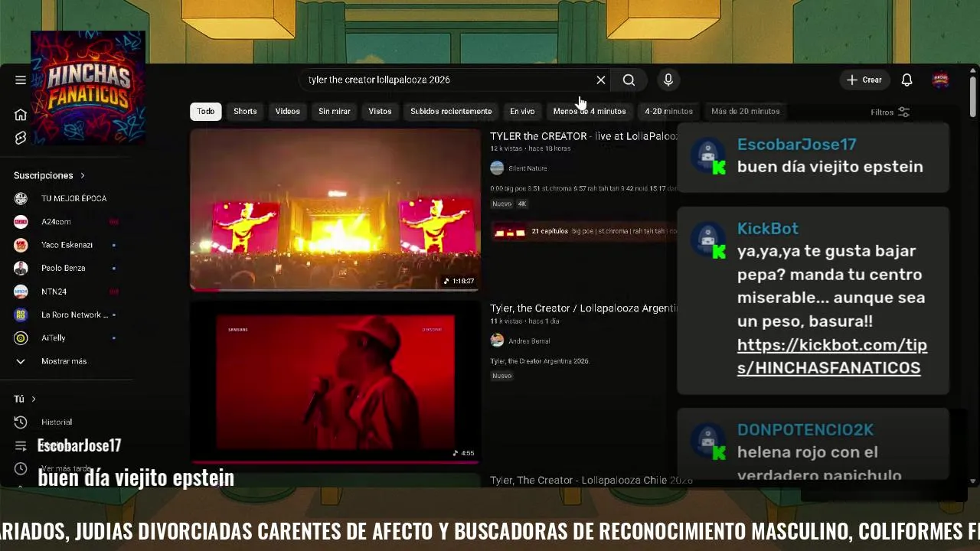Image resolution: width=980 pixels, height=551 pixels.
Task: Open Shorts icon in sidebar
Action: [21, 138]
